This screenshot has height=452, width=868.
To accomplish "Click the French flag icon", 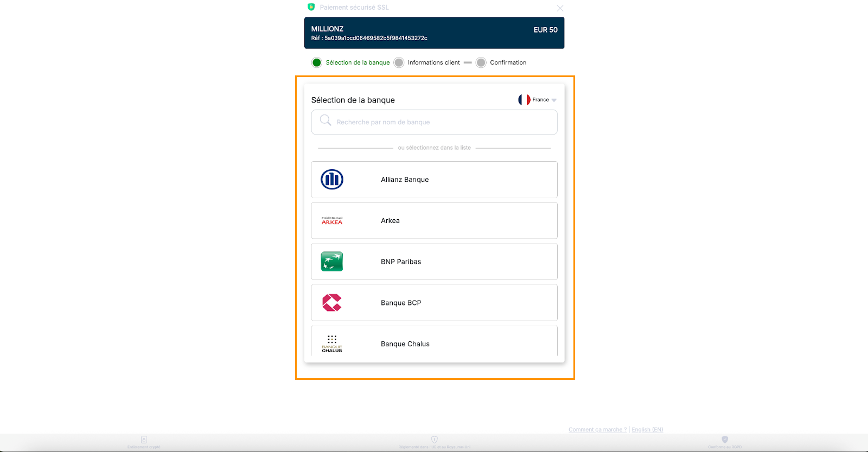I will click(x=524, y=100).
